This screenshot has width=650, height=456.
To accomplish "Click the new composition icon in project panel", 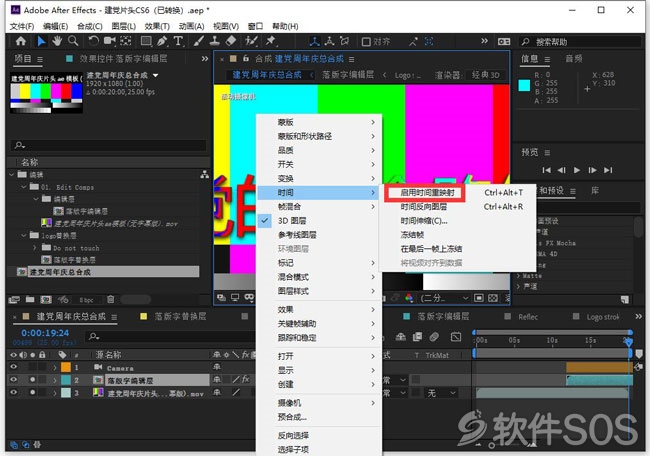I will [46, 299].
